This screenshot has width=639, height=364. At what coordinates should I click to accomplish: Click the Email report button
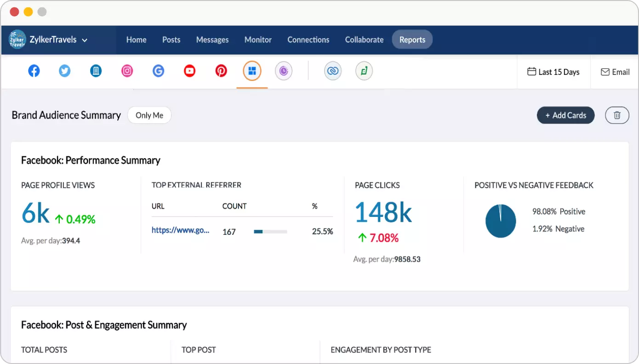[x=615, y=72]
